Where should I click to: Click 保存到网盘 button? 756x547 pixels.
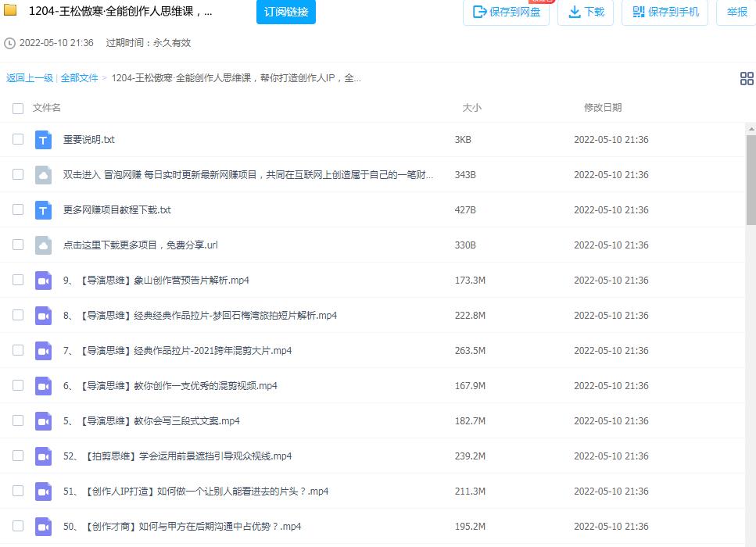pyautogui.click(x=507, y=12)
